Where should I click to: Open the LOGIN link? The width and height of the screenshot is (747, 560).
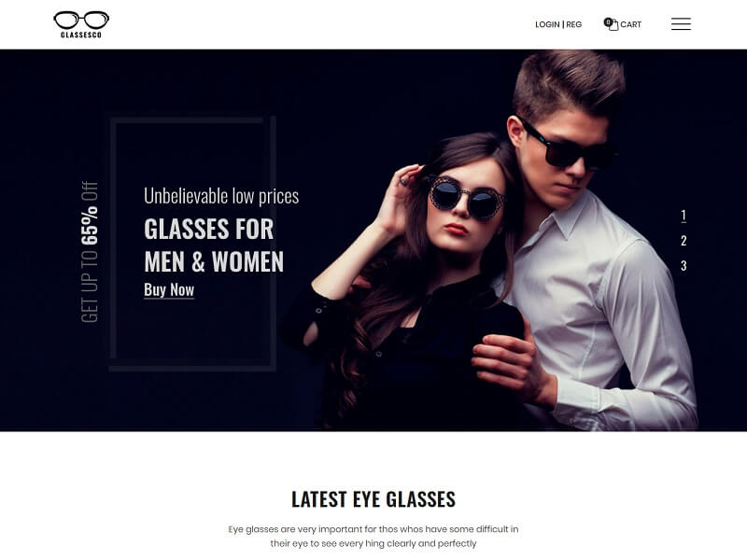tap(547, 24)
